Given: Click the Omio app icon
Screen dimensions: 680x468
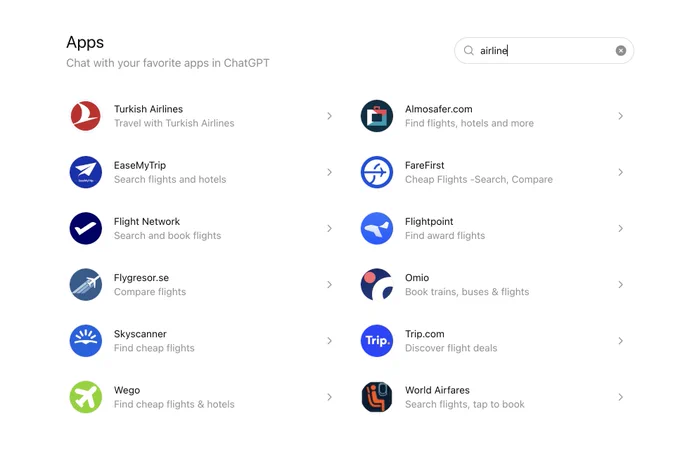Looking at the screenshot, I should point(377,285).
